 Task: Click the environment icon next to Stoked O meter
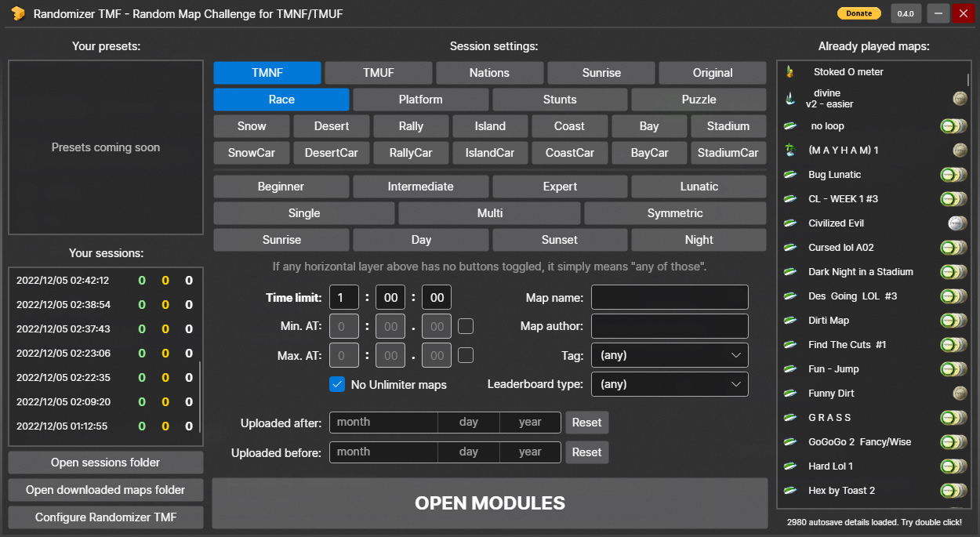[x=790, y=72]
